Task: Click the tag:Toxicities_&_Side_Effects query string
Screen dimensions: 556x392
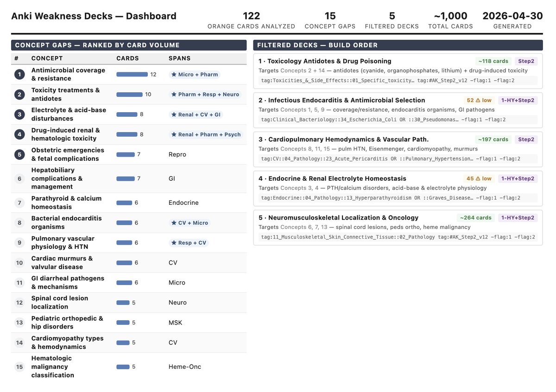Action: click(398, 81)
